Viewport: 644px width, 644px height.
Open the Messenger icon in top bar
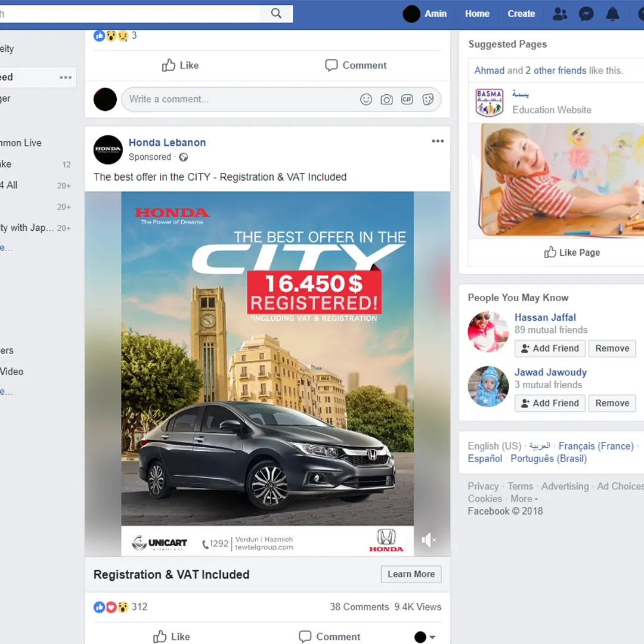tap(586, 14)
